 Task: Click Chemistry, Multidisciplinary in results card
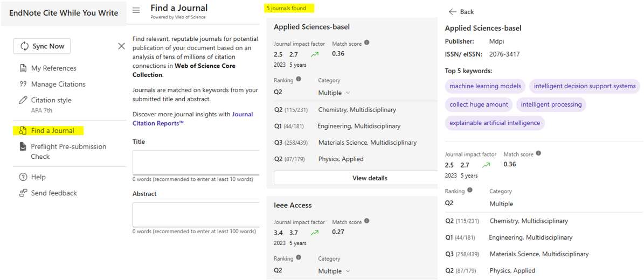[x=357, y=110]
